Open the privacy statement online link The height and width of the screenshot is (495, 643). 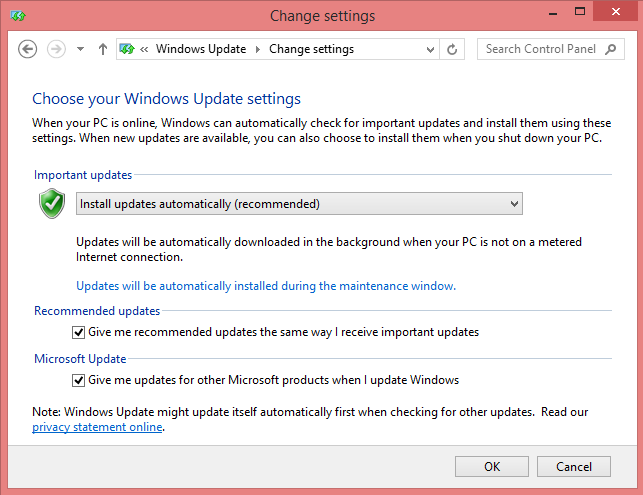[97, 428]
